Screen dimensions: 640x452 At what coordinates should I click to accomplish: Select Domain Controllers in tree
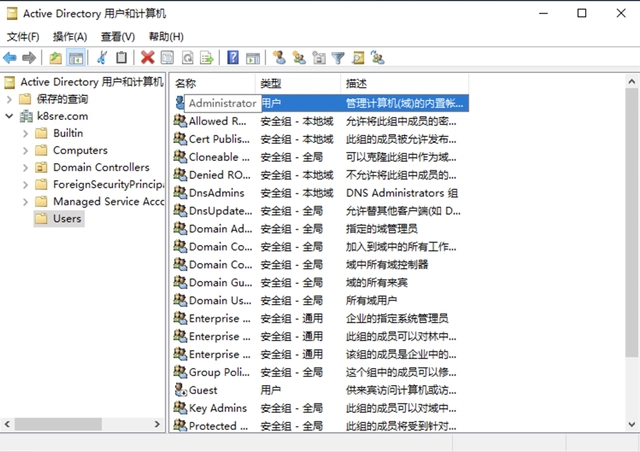[92, 167]
